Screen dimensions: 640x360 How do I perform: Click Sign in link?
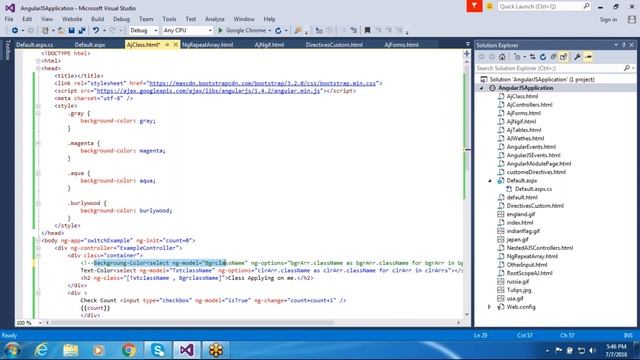(608, 20)
